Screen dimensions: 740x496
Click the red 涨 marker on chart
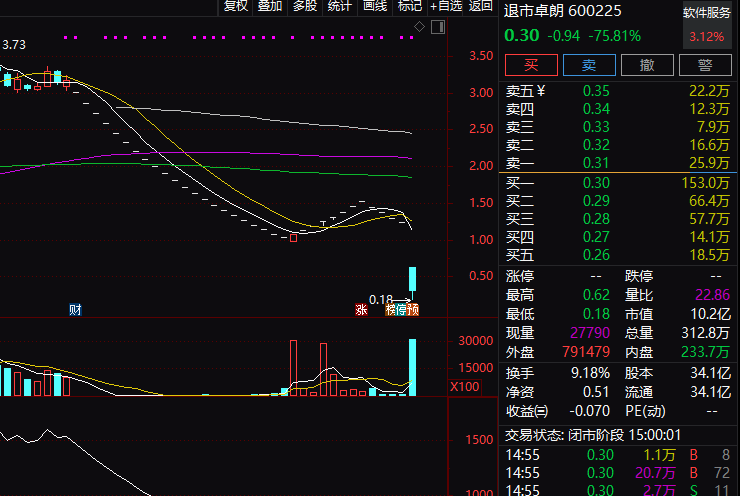tap(361, 309)
